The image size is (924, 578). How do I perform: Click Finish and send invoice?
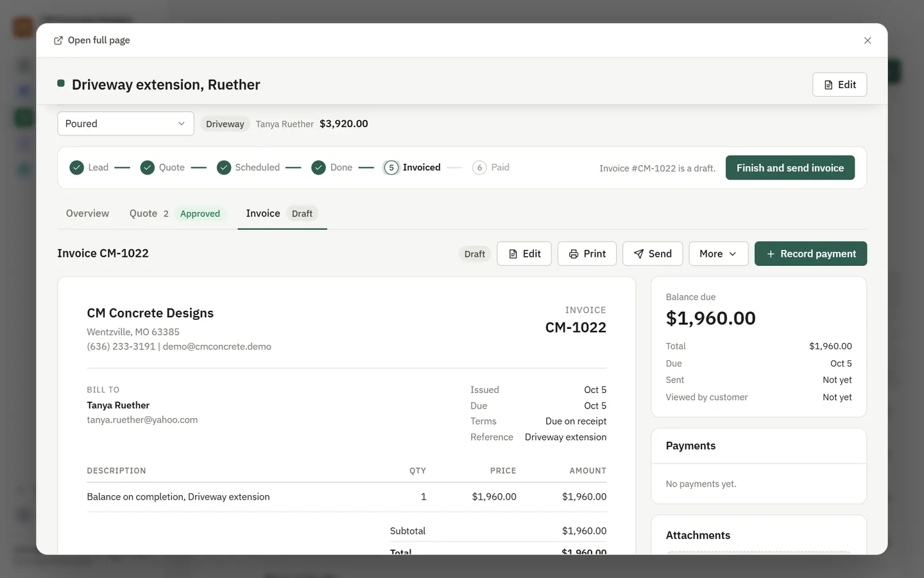coord(790,168)
